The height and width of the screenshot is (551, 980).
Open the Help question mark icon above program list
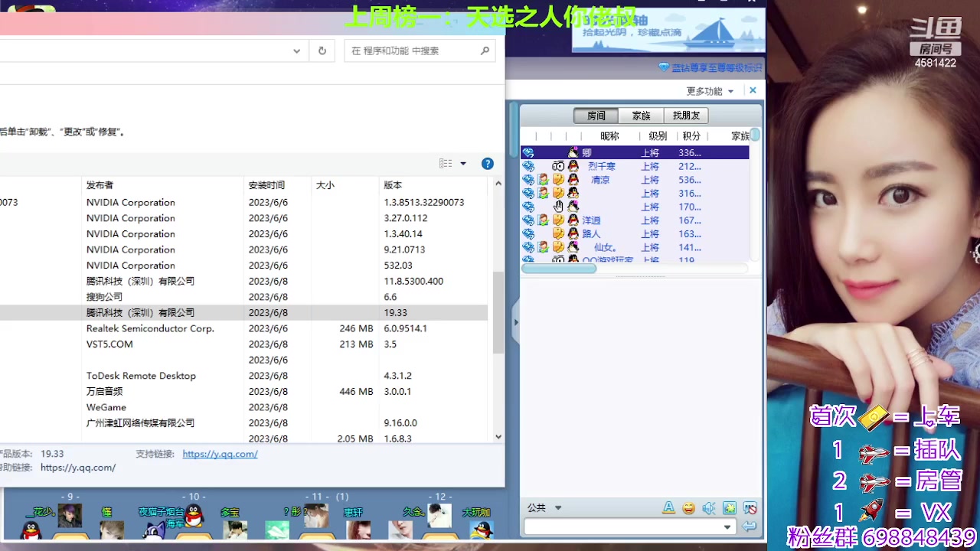(x=488, y=163)
